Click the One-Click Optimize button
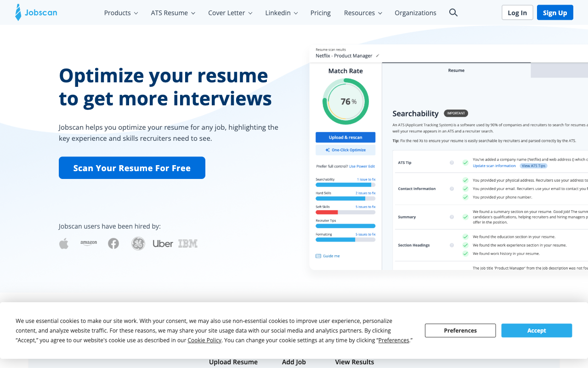 click(345, 150)
